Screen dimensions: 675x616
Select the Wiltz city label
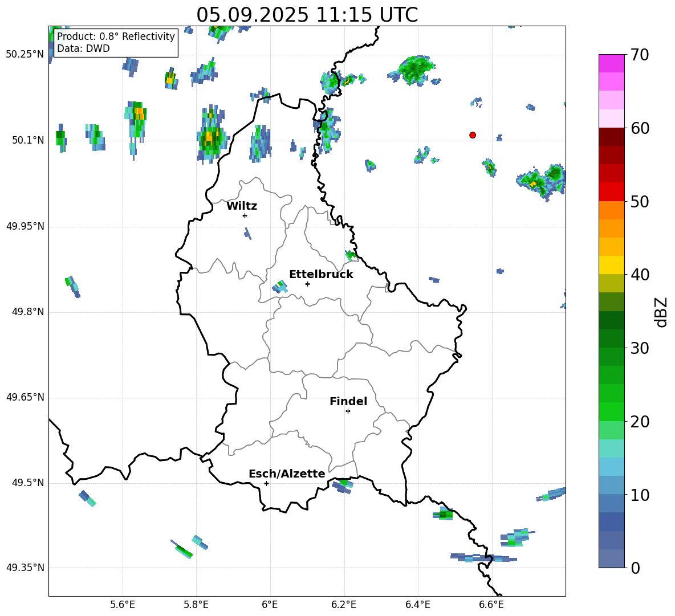[242, 206]
